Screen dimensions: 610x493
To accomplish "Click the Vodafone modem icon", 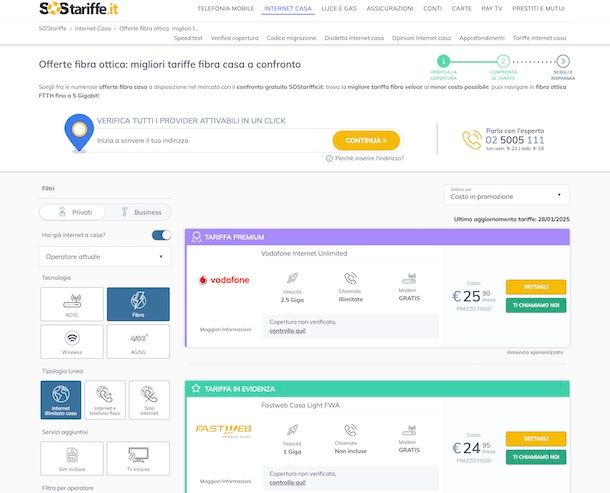I will [x=409, y=278].
